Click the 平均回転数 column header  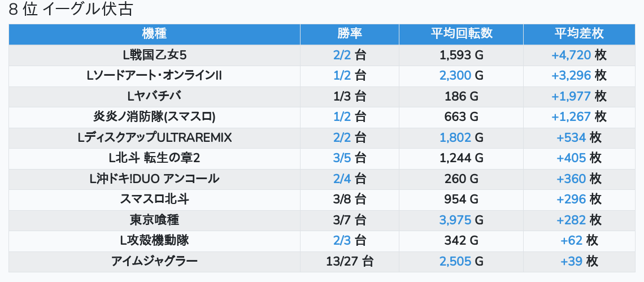click(x=461, y=34)
